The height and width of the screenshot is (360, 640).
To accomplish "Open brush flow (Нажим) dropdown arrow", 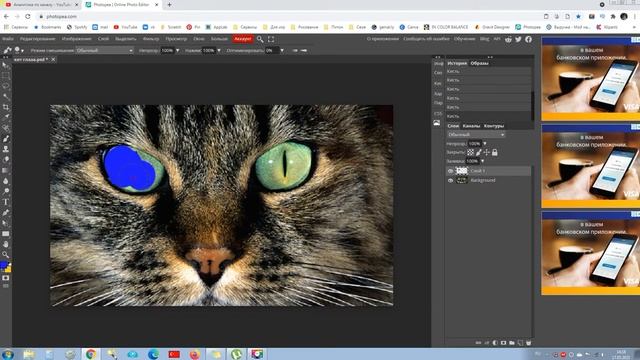I will click(219, 50).
